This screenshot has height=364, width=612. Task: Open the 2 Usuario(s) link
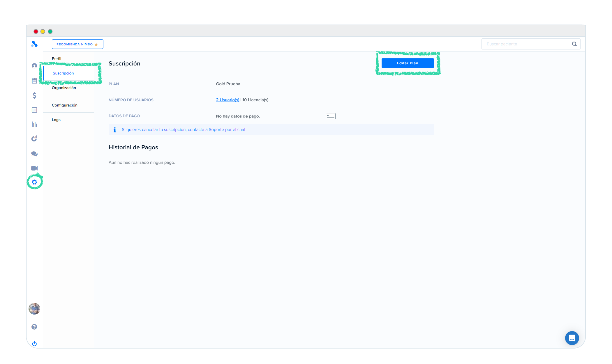227,100
